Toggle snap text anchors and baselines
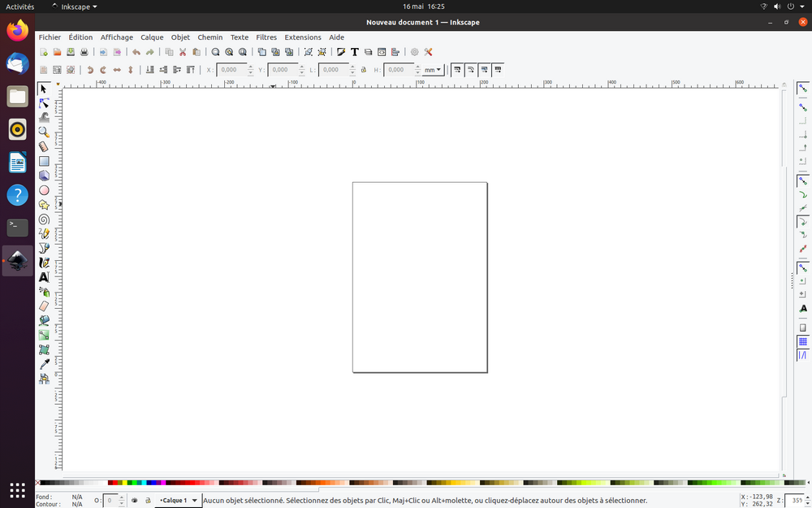 coord(803,308)
